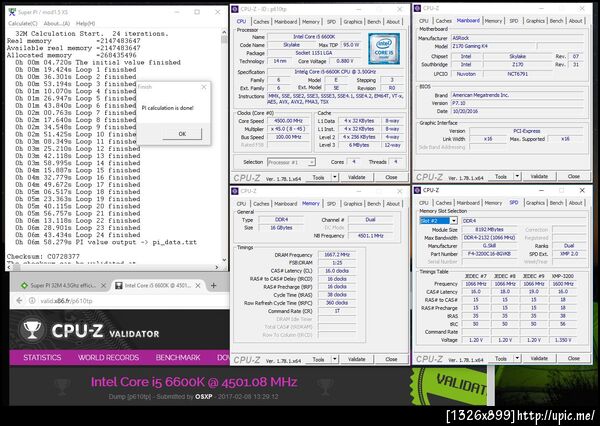This screenshot has width=600, height=426.
Task: Open WORLD RECORDS in validator navigation
Action: [x=108, y=357]
